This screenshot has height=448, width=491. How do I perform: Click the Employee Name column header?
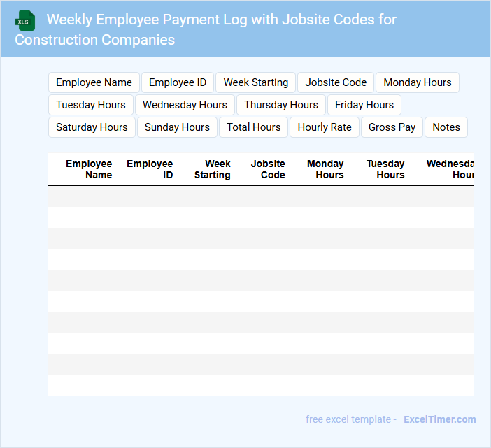[x=89, y=169]
